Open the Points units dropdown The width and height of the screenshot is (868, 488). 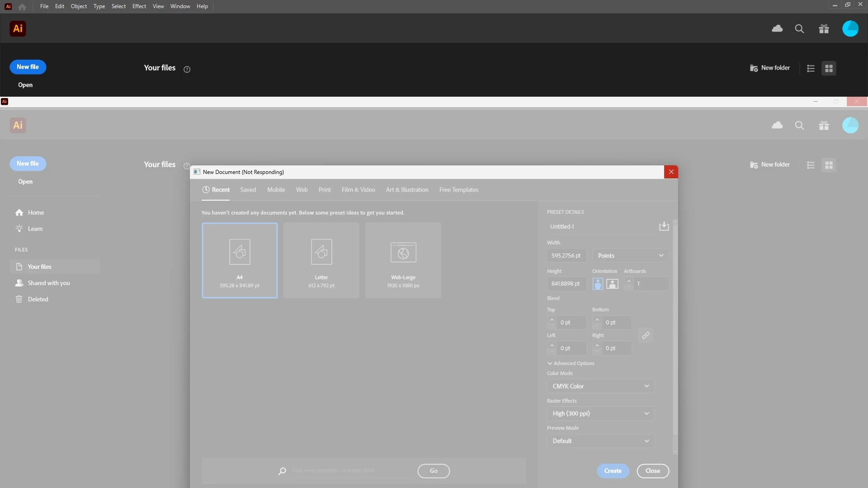[630, 256]
